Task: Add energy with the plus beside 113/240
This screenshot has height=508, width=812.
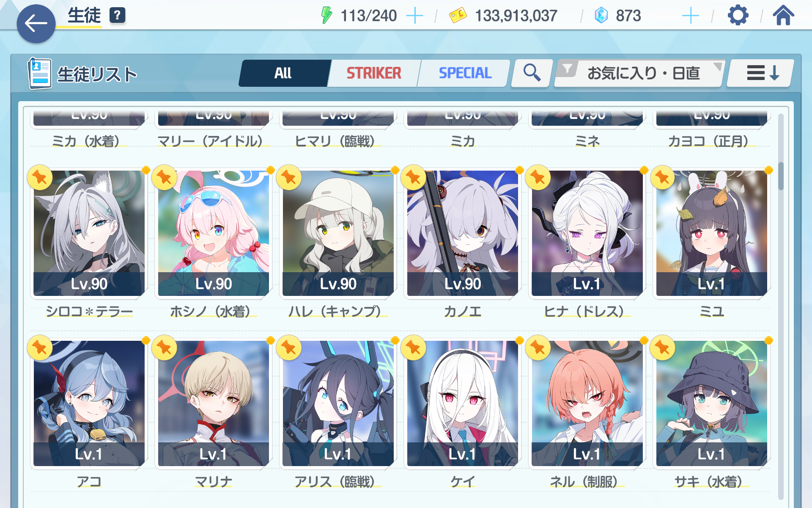Action: click(x=414, y=16)
